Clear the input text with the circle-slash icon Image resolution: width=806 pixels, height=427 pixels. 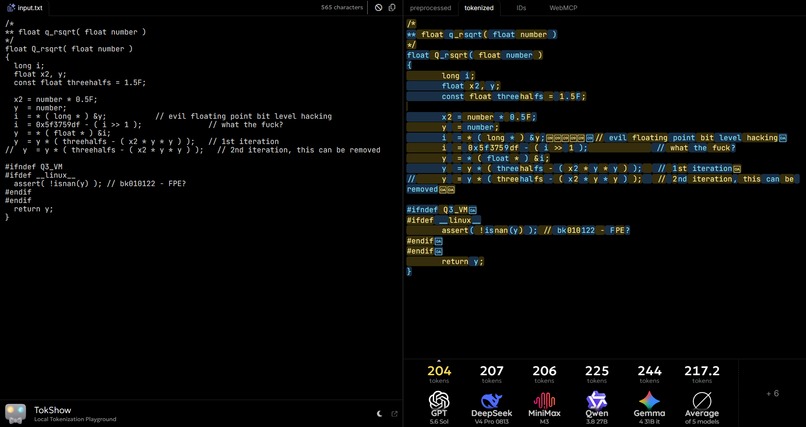[378, 8]
